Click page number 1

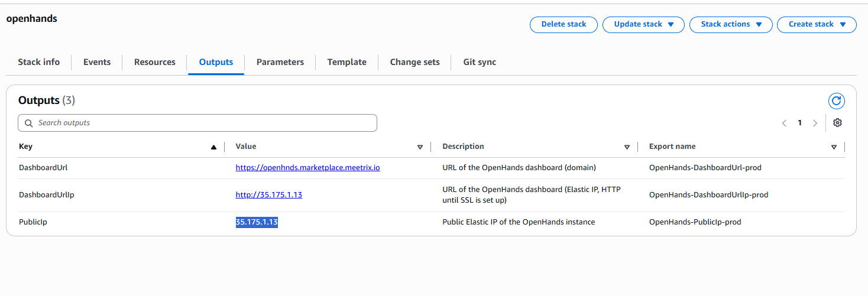click(799, 123)
